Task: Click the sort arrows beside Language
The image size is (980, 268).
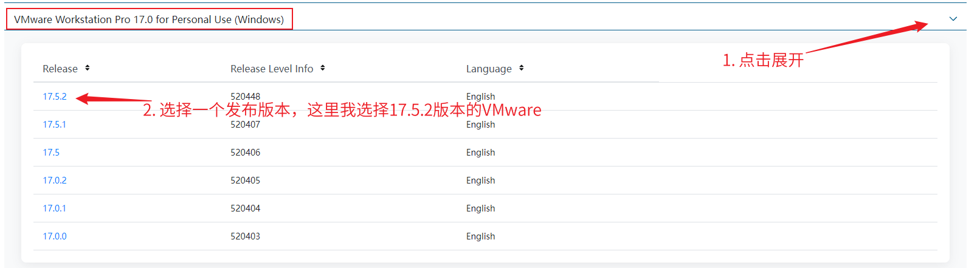Action: [522, 68]
